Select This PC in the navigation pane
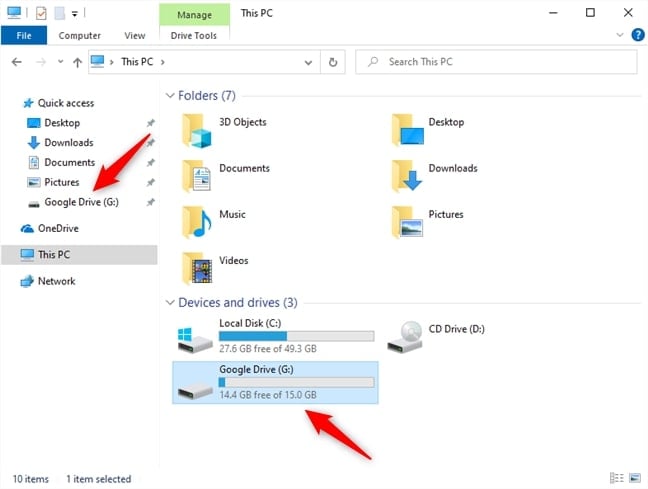 79,255
